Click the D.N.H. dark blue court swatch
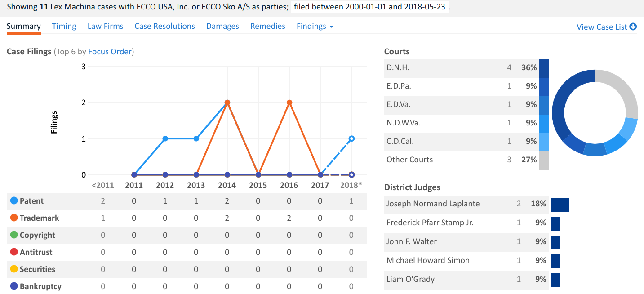 pyautogui.click(x=544, y=68)
